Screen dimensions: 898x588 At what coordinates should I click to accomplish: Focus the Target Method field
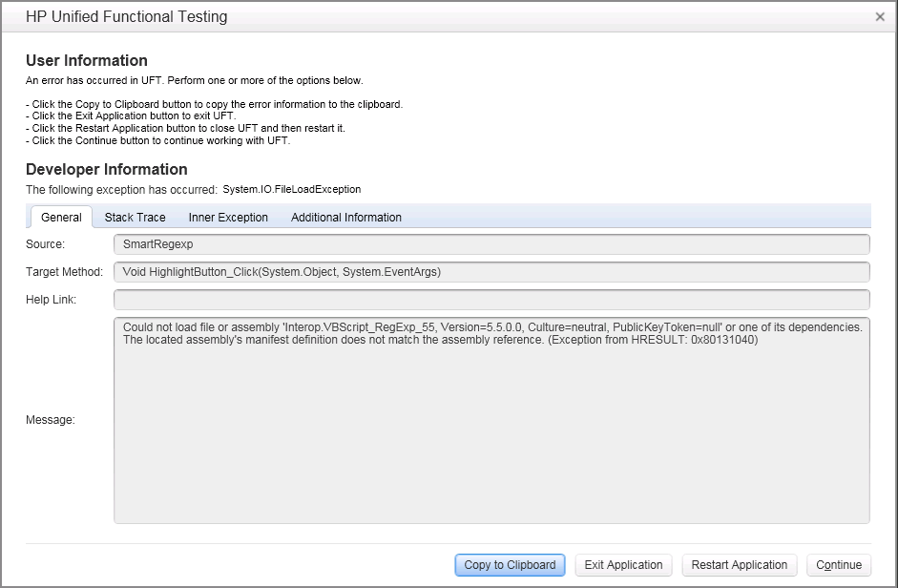point(491,272)
